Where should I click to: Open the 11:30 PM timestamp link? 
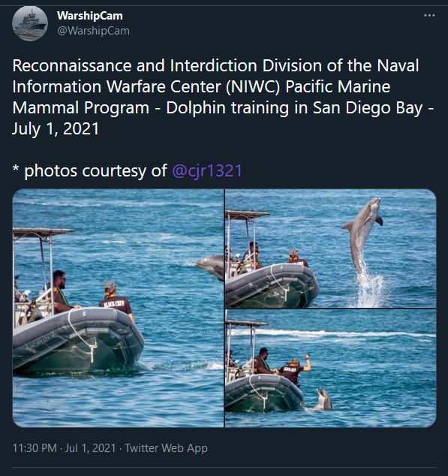[35, 448]
